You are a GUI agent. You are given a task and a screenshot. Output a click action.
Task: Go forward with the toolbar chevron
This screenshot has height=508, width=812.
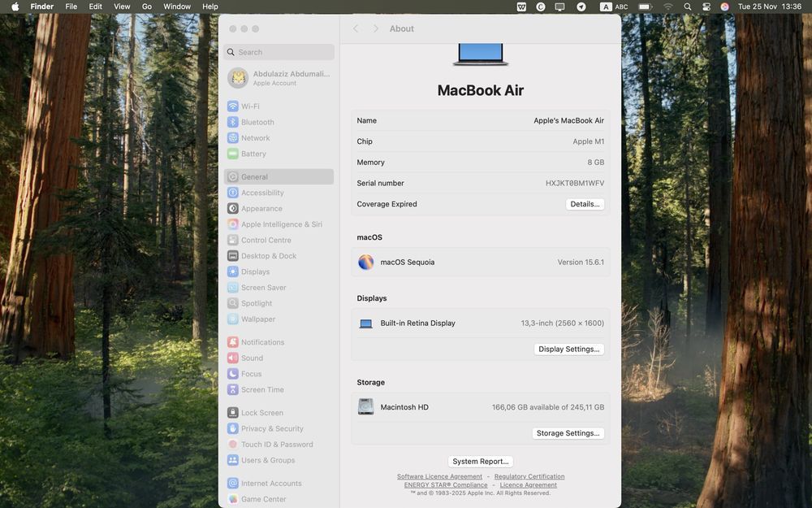tap(376, 28)
